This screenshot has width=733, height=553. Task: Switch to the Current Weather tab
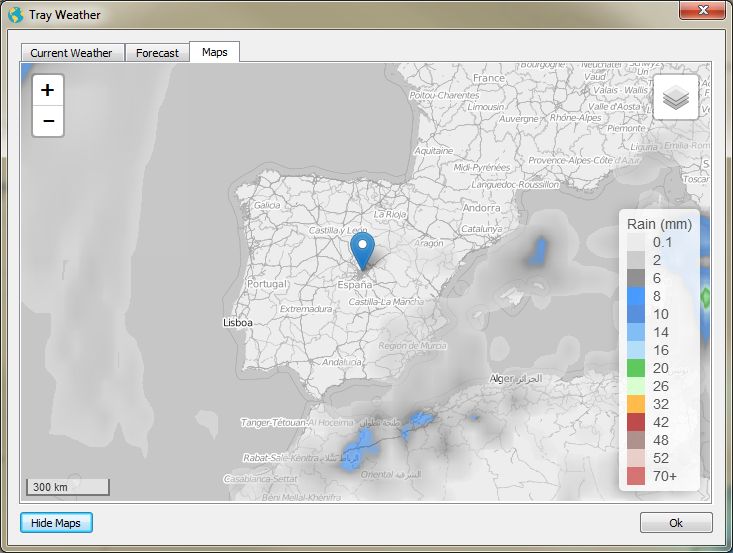tap(72, 53)
